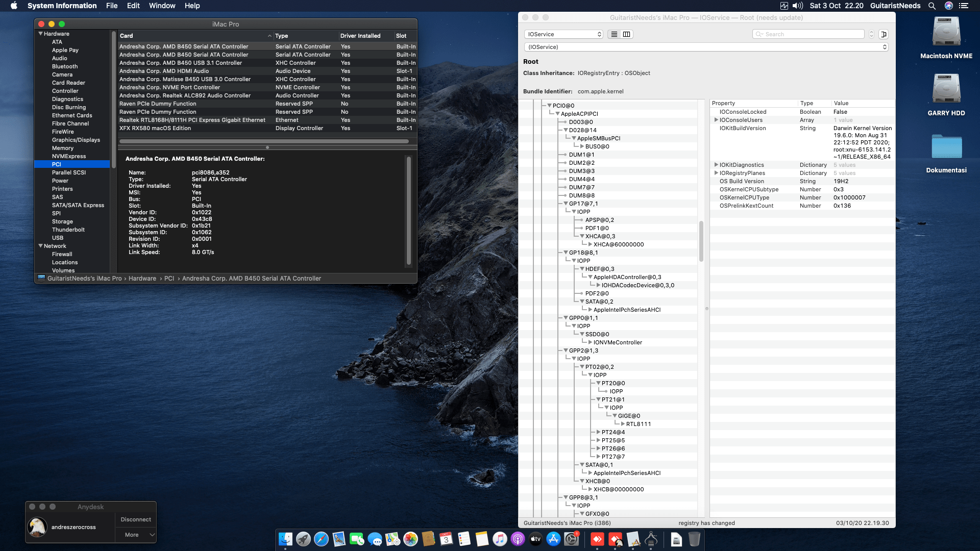Click the volume icon in the menu bar
980x551 pixels.
pyautogui.click(x=797, y=6)
